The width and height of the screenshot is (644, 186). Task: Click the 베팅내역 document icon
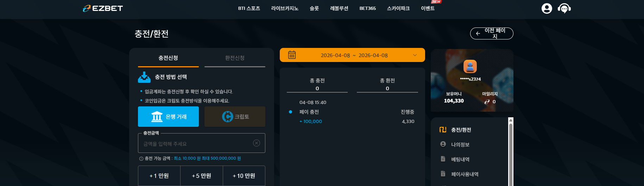tap(443, 159)
